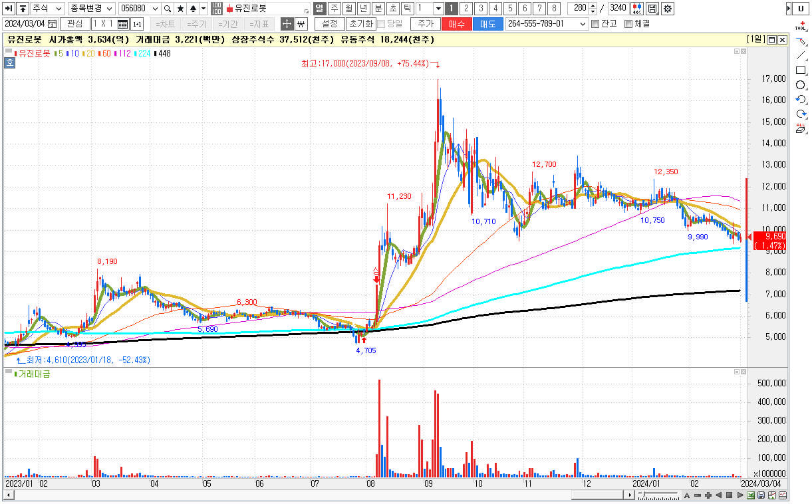Click the count stepper beside 280

point(593,9)
